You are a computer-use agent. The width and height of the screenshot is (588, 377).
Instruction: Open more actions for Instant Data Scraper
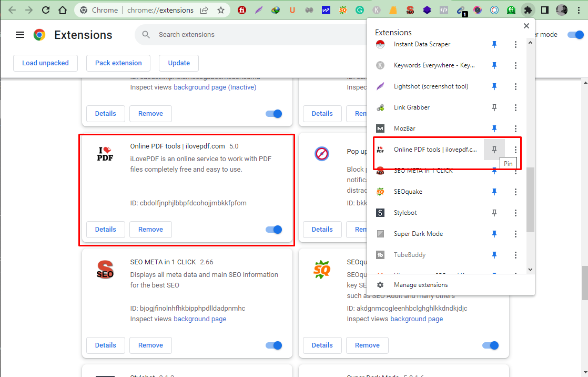(x=515, y=44)
